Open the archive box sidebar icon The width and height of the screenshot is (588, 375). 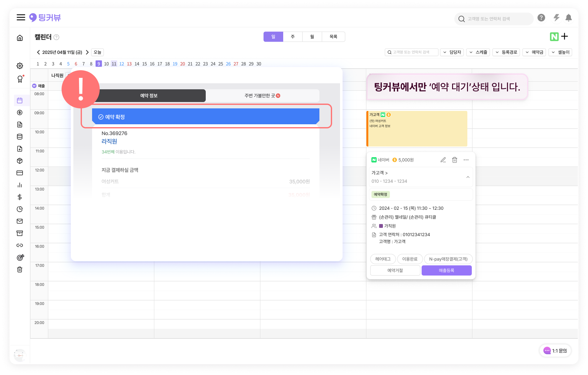20,233
